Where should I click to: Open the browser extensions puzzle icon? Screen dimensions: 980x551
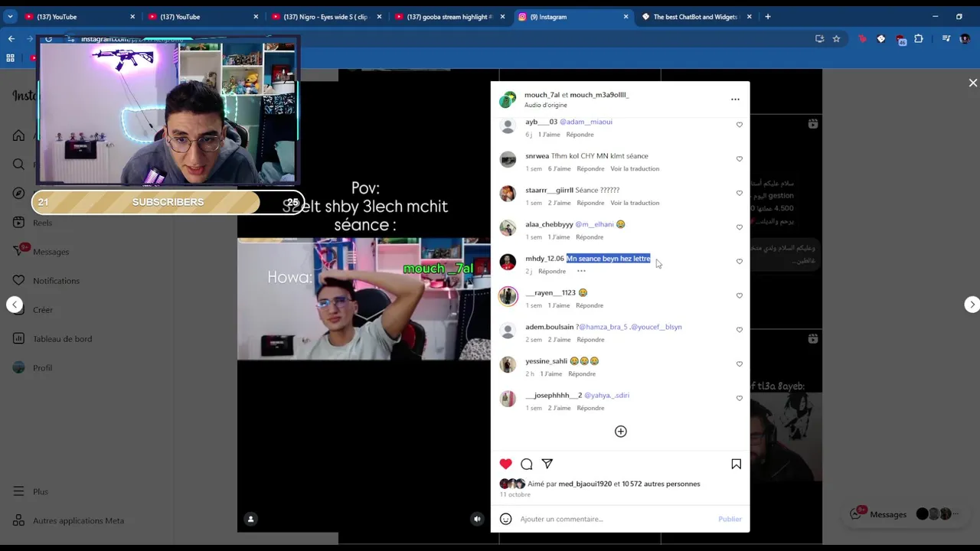coord(919,38)
